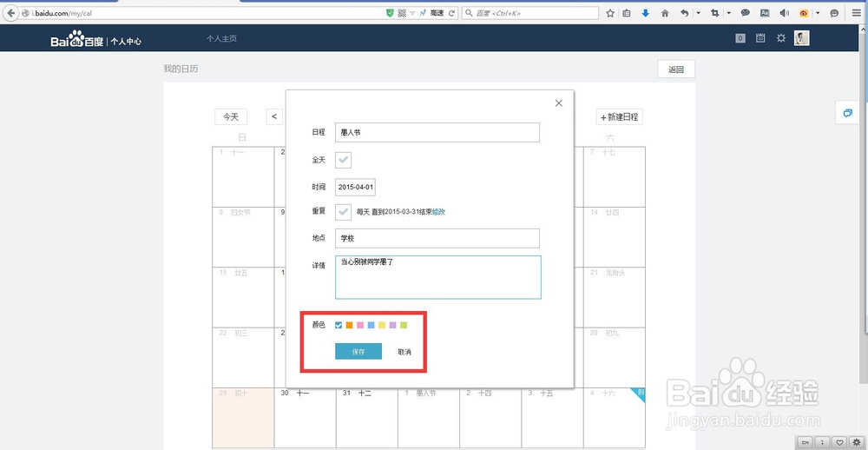This screenshot has height=450, width=868.
Task: Bookmark this page with the star icon
Action: point(610,13)
